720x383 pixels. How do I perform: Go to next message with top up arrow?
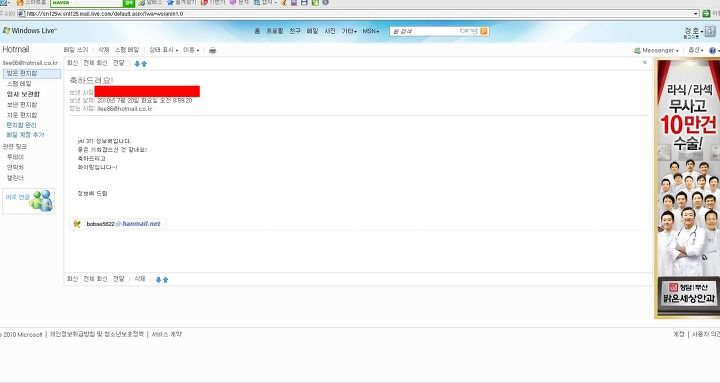point(144,64)
